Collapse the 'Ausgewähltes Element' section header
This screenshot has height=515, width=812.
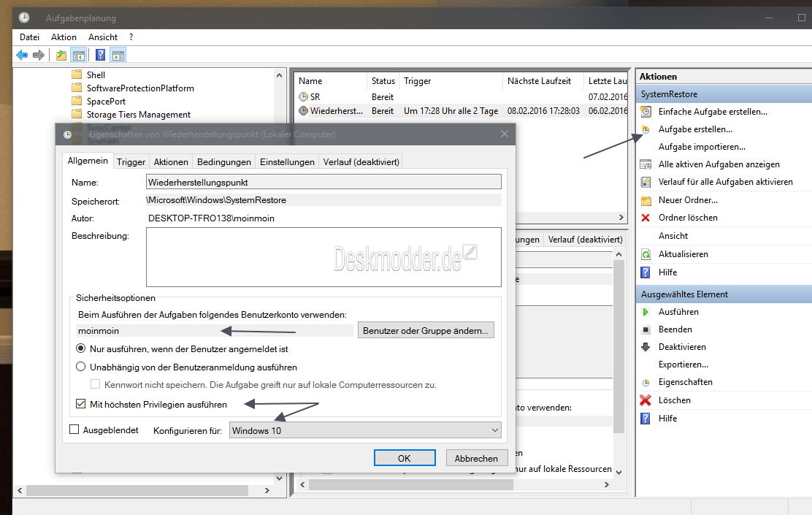pos(724,294)
